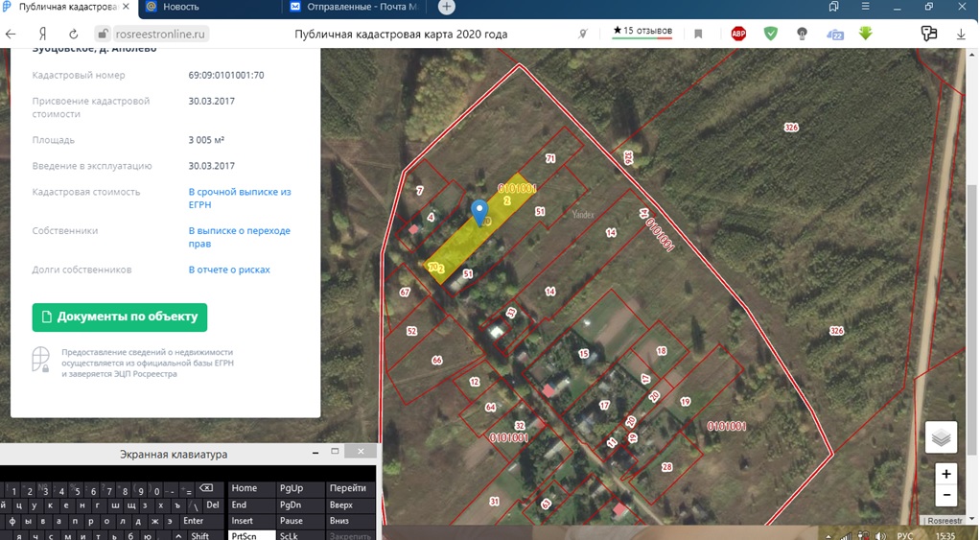Click the Документы по объекту button
This screenshot has width=980, height=540.
point(119,317)
